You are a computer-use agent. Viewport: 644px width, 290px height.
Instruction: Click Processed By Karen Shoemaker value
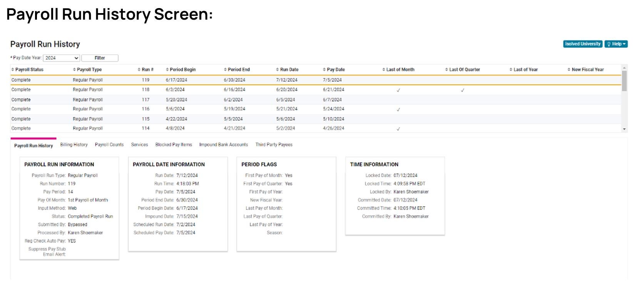point(85,233)
